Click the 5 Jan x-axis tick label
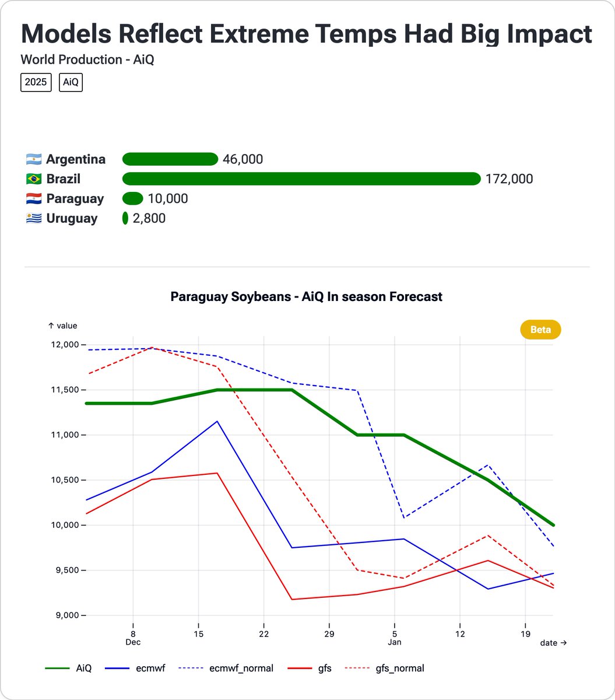This screenshot has width=615, height=700. pyautogui.click(x=395, y=638)
